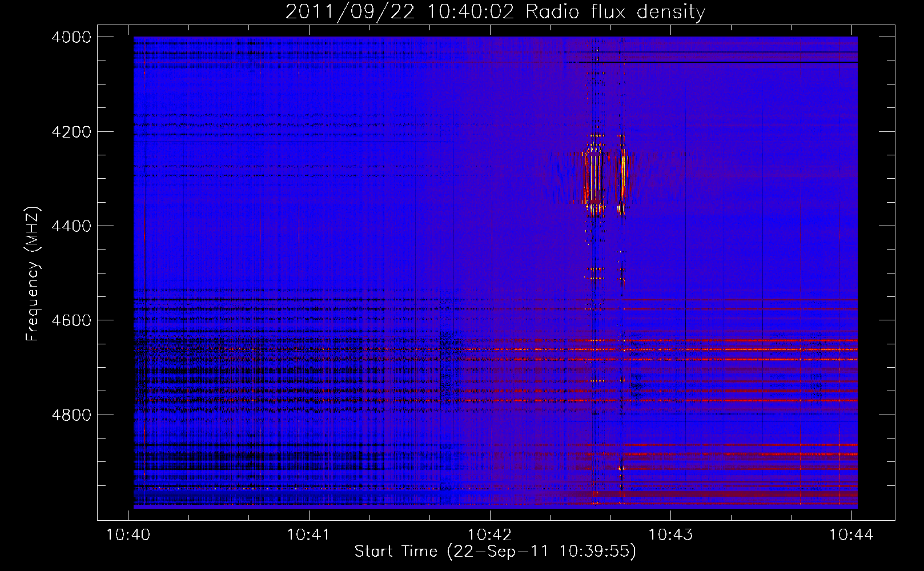This screenshot has width=924, height=571.
Task: Click the 10:44 time tick label
Action: click(x=851, y=534)
